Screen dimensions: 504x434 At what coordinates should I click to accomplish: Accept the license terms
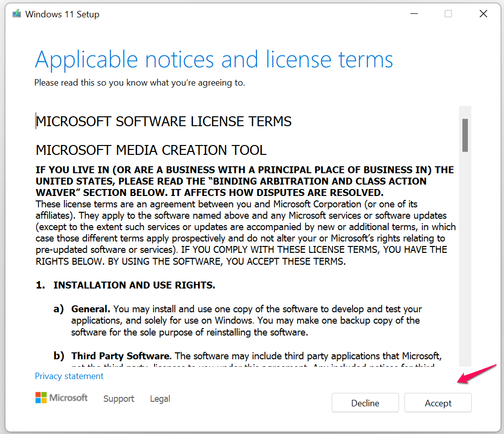pyautogui.click(x=438, y=402)
